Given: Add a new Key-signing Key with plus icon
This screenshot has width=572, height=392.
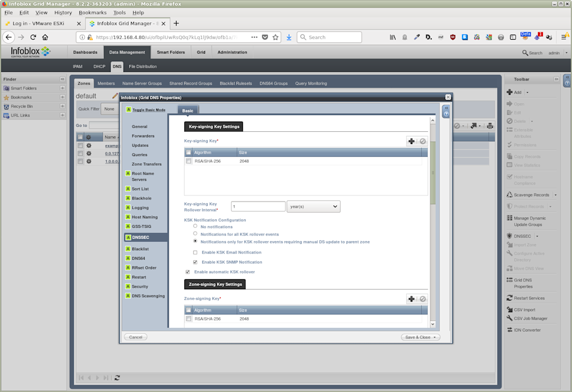Looking at the screenshot, I should click(411, 141).
